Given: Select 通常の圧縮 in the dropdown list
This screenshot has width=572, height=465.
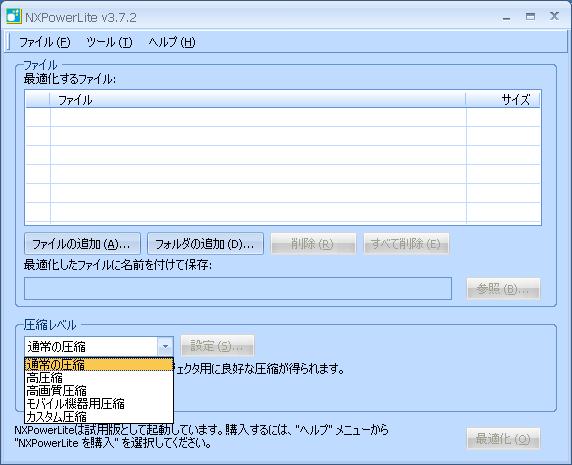Looking at the screenshot, I should point(99,364).
